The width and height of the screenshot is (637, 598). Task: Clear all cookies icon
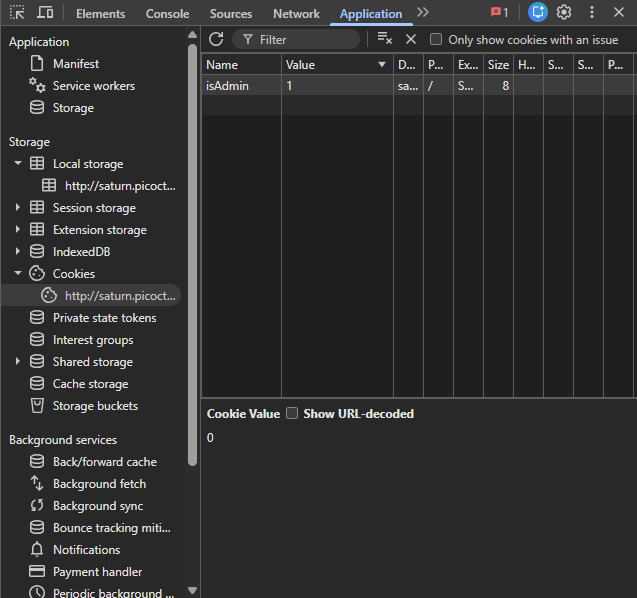tap(385, 39)
